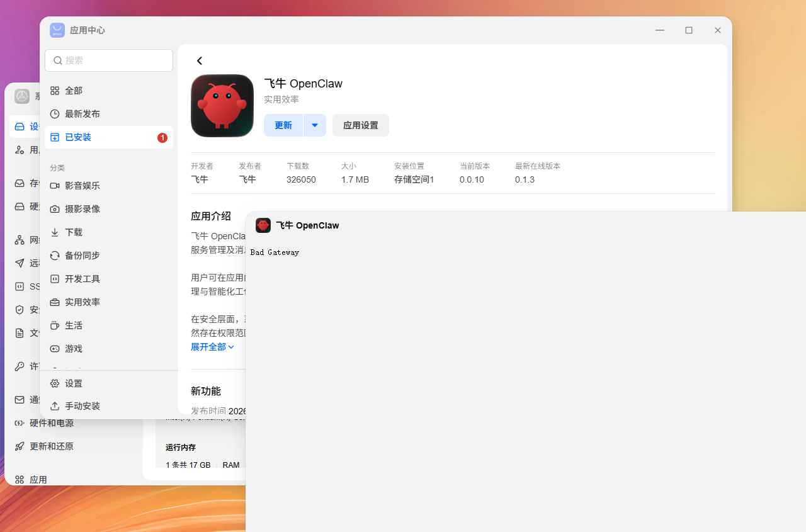Click the 新功能 heading
The width and height of the screenshot is (806, 532).
[206, 391]
